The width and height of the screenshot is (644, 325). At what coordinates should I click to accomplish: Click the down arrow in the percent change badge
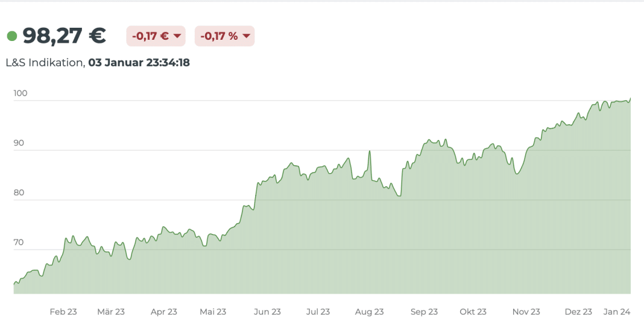pyautogui.click(x=246, y=36)
